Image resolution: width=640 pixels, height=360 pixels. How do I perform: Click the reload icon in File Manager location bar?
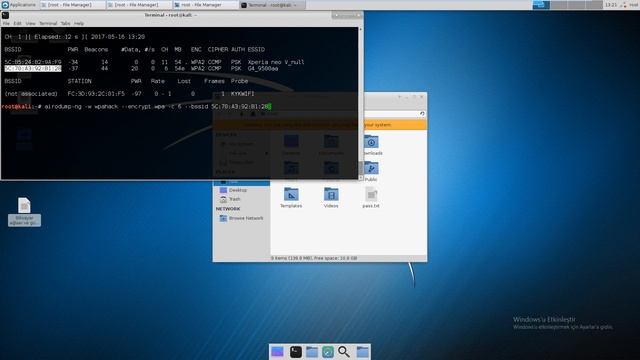[x=422, y=114]
